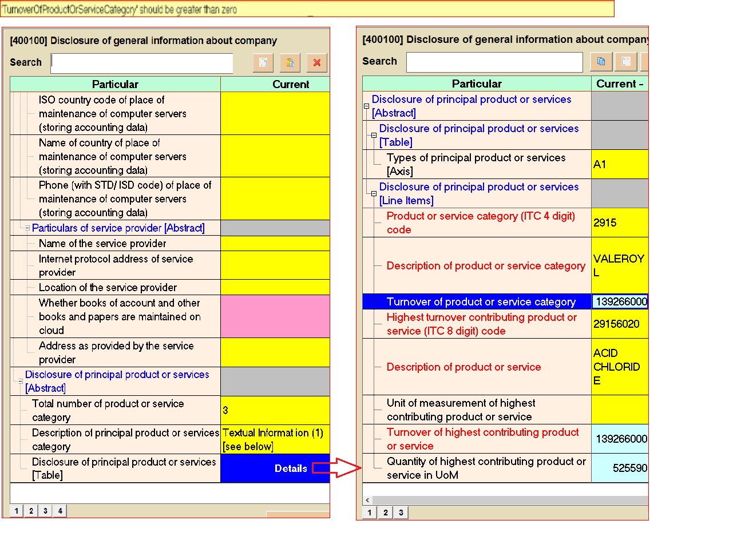Collapse left panel Disclosure of principal product [Abstract]
The width and height of the screenshot is (729, 560).
click(20, 381)
